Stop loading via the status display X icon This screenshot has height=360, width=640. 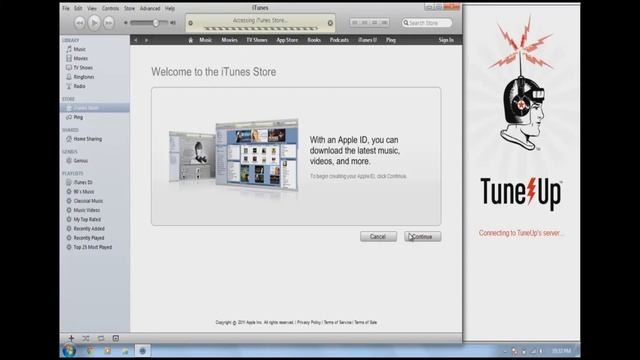point(330,23)
